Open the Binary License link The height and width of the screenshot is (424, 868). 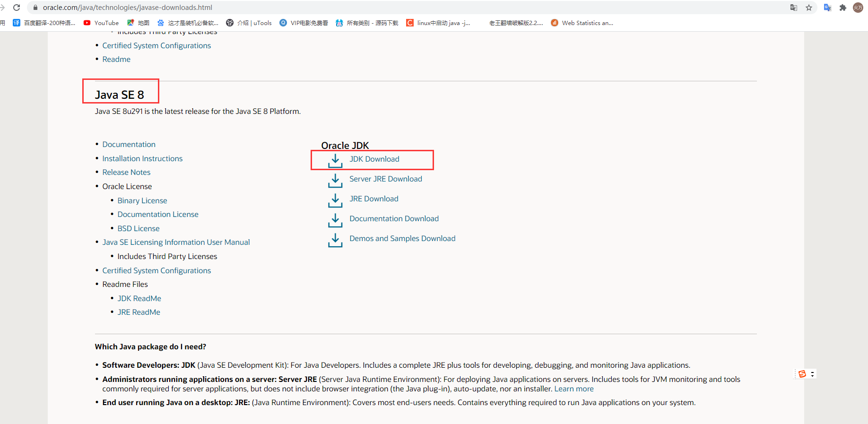[x=142, y=200]
